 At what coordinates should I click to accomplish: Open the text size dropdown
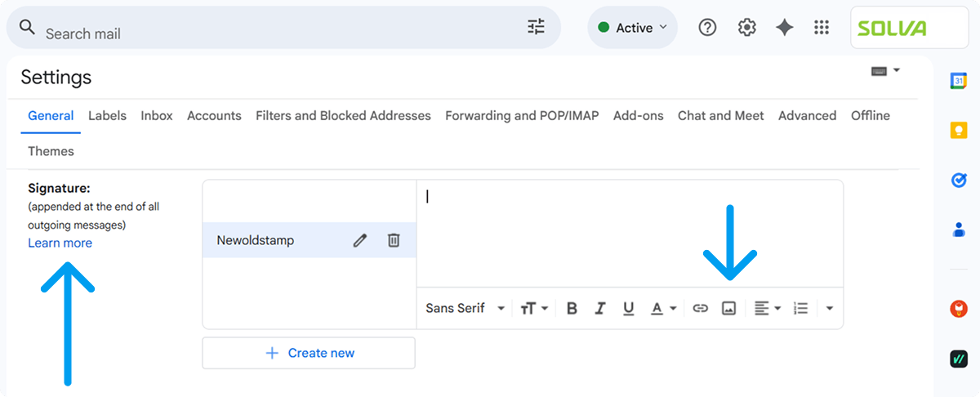click(534, 308)
